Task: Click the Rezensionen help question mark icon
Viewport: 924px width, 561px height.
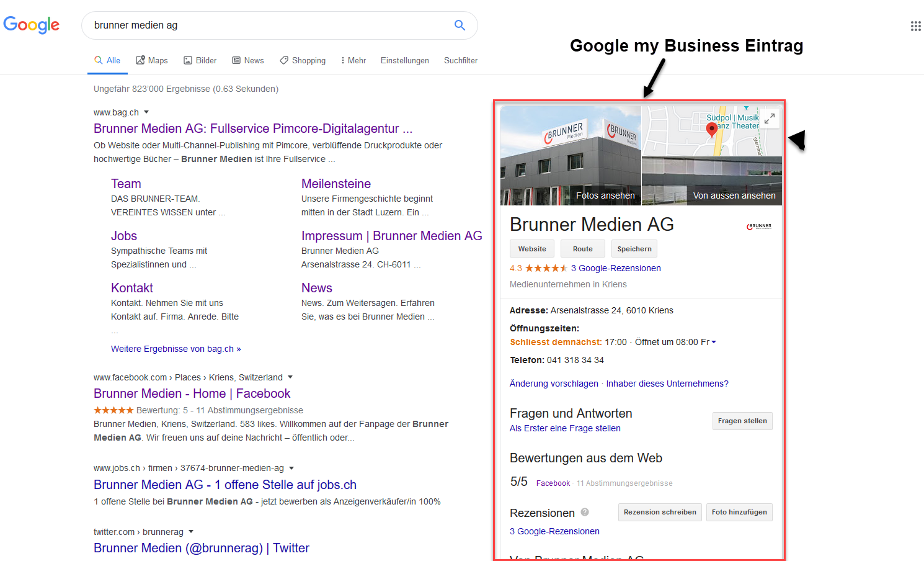Action: (x=585, y=512)
